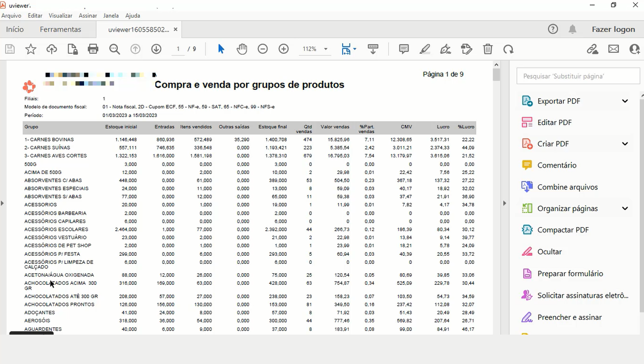The image size is (644, 364).
Task: Click 'Página 1 de 9' text
Action: pos(443,74)
